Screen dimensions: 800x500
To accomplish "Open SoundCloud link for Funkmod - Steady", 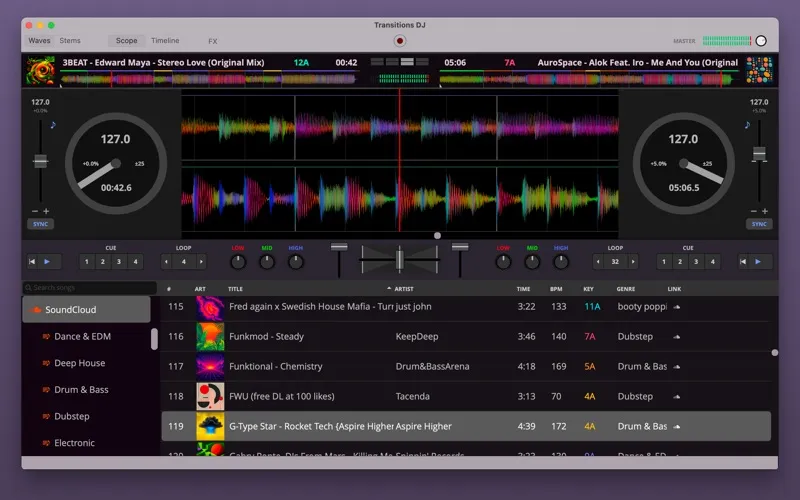I will click(x=677, y=337).
